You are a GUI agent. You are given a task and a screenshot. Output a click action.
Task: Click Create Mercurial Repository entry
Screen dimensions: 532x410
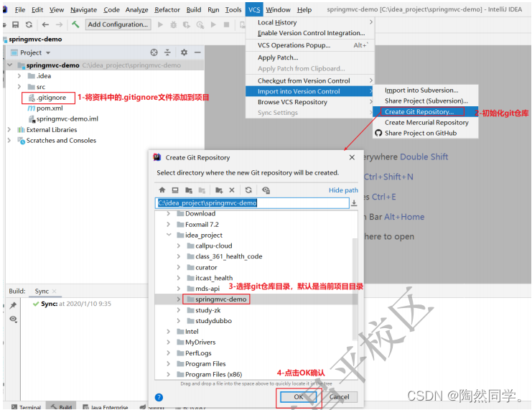pos(426,123)
